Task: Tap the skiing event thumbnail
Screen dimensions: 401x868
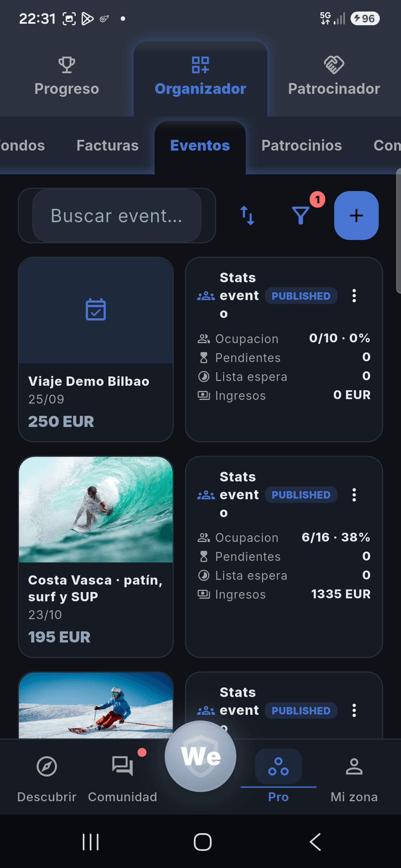Action: 96,705
